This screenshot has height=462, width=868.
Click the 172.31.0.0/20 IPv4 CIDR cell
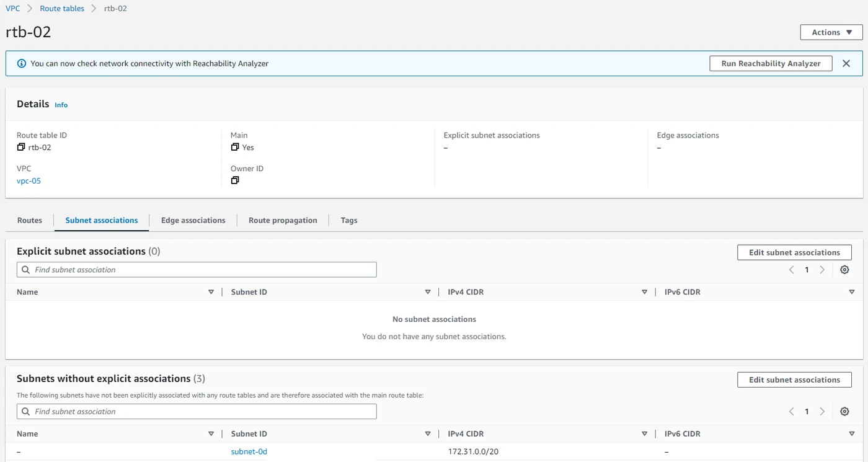(x=473, y=451)
